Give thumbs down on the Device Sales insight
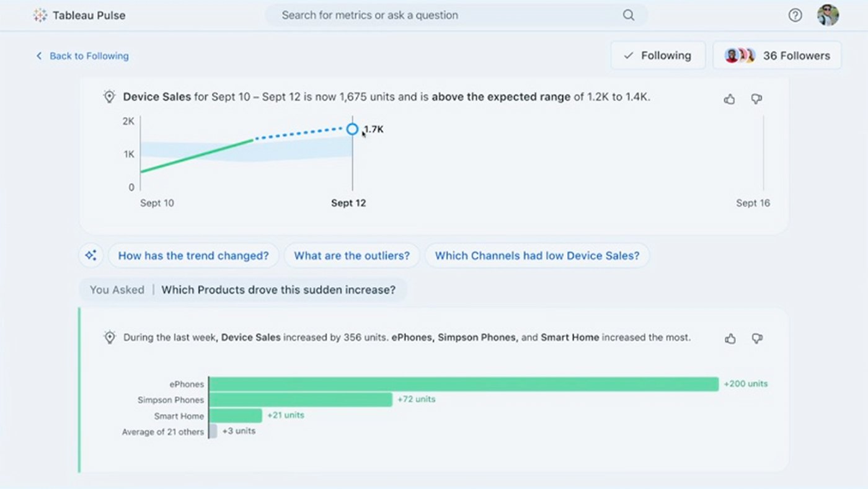The image size is (868, 489). (x=756, y=99)
